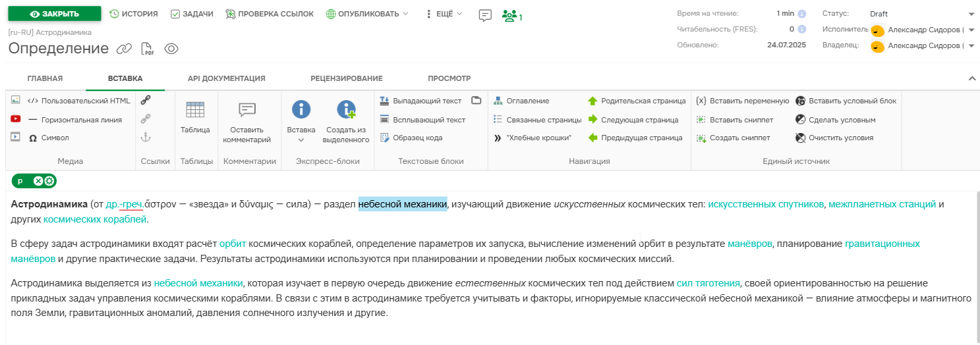Insert Оглавление table of contents
The height and width of the screenshot is (345, 980).
tap(521, 101)
